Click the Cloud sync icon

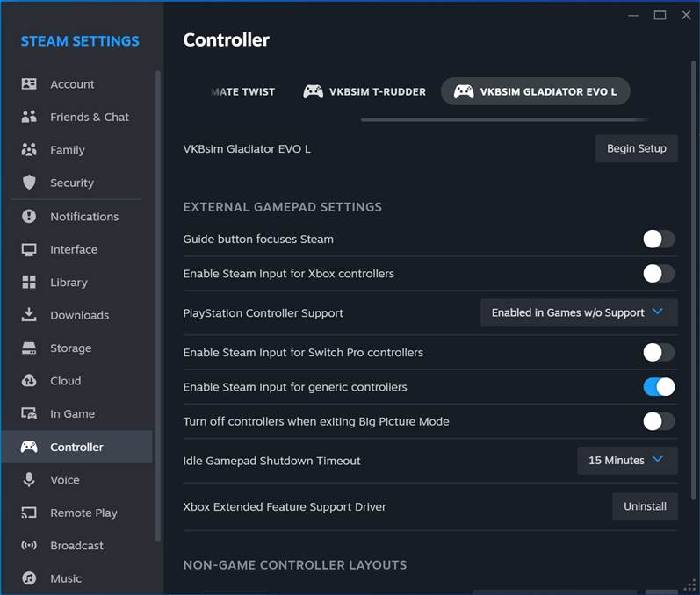(29, 381)
